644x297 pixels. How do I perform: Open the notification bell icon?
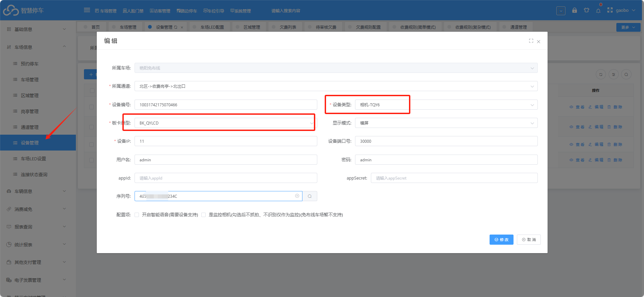[598, 10]
